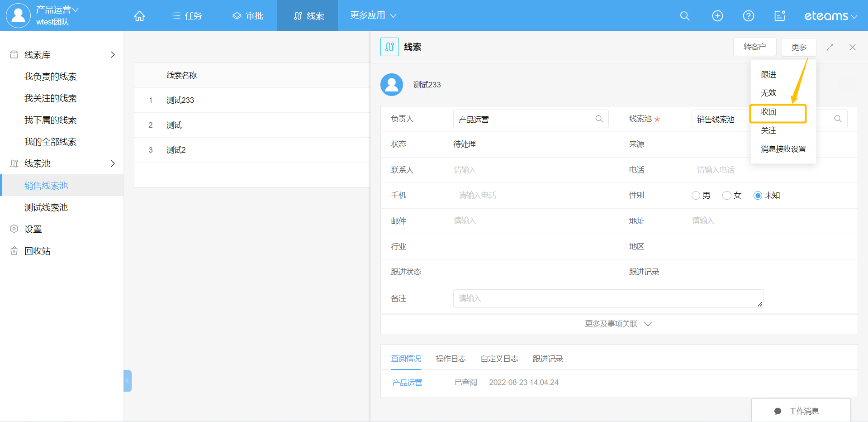Click the 回收站 trash icon
Image resolution: width=868 pixels, height=422 pixels.
click(x=14, y=250)
